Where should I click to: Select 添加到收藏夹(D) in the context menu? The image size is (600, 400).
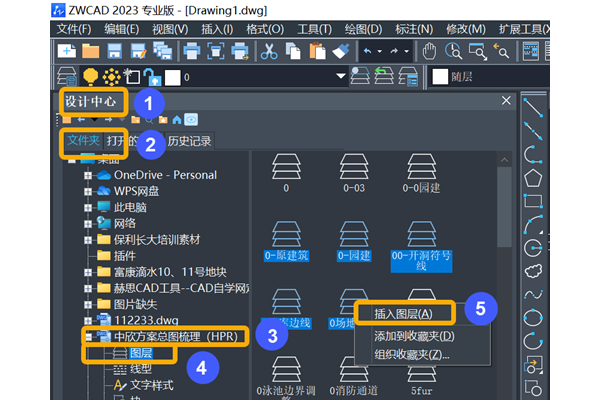(413, 334)
